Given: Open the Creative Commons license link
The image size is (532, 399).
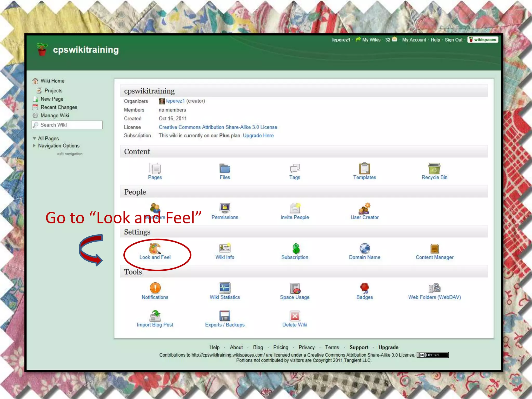Looking at the screenshot, I should pyautogui.click(x=218, y=127).
